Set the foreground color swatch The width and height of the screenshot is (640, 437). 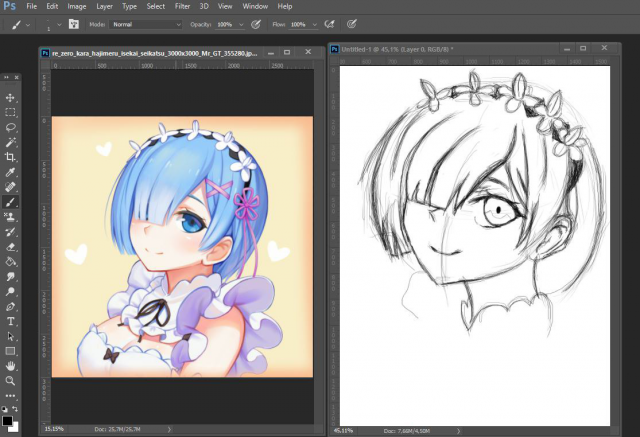pos(7,420)
